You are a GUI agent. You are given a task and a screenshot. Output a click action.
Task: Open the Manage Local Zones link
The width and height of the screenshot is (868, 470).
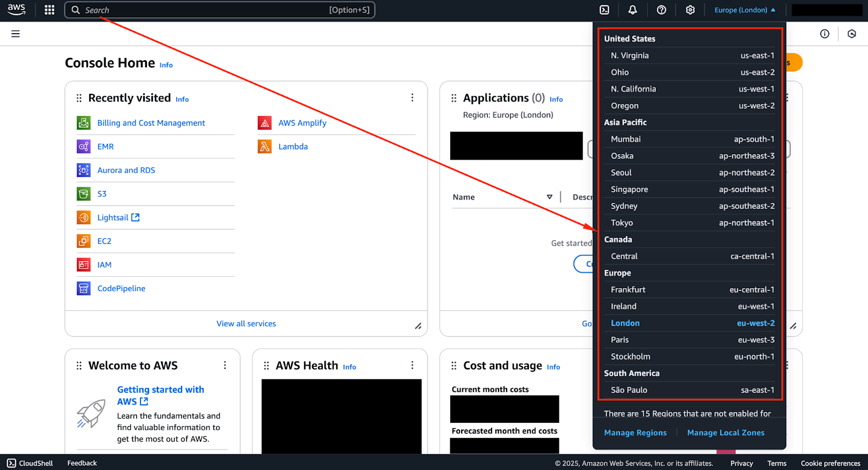pos(726,433)
